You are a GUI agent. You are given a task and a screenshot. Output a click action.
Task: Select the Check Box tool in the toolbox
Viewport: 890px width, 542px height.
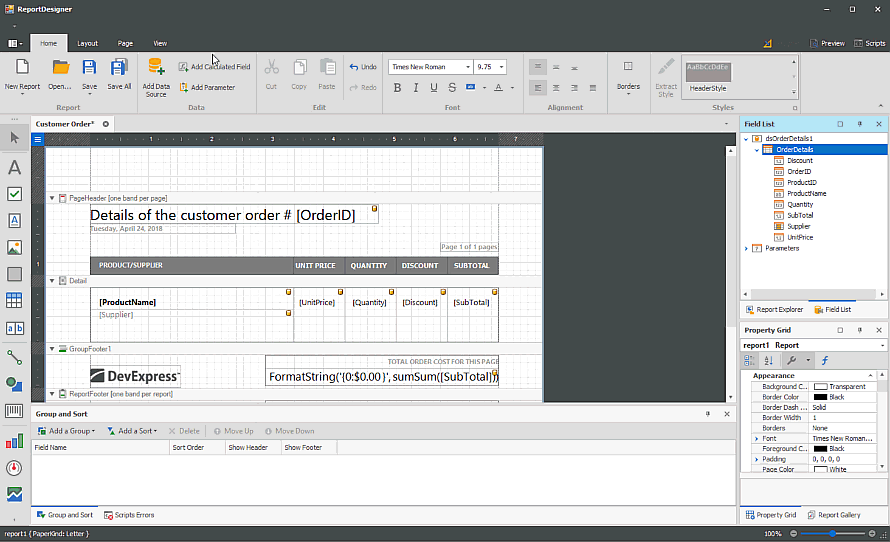[x=14, y=194]
